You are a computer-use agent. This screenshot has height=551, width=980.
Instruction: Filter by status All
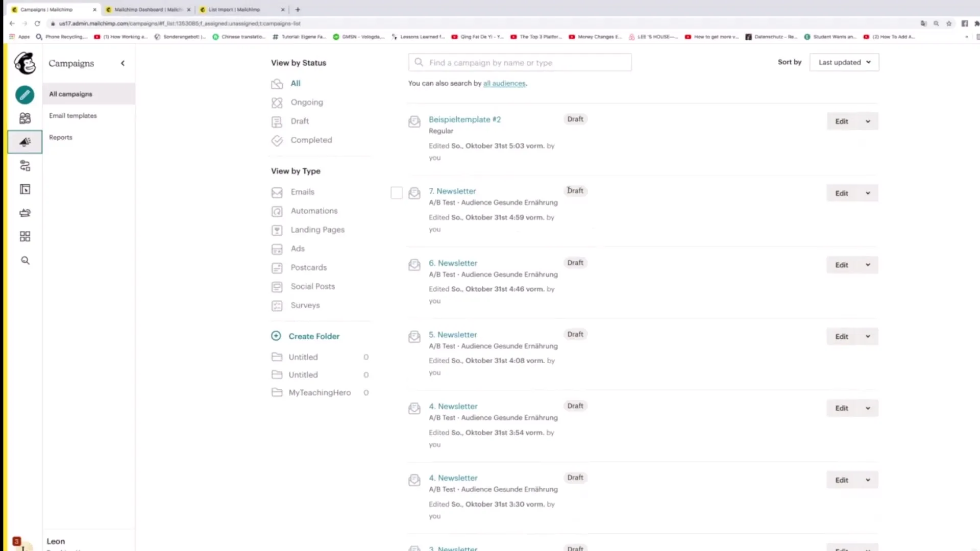pos(296,83)
